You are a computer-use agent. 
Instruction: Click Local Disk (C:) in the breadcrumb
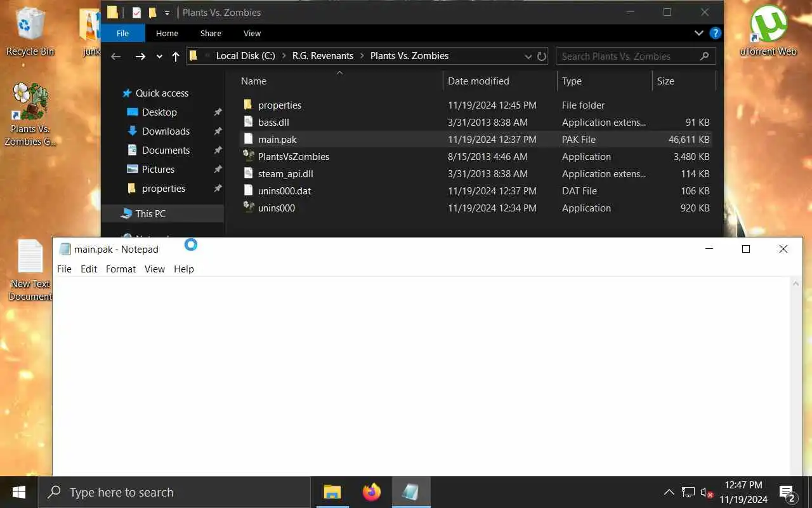[246, 56]
